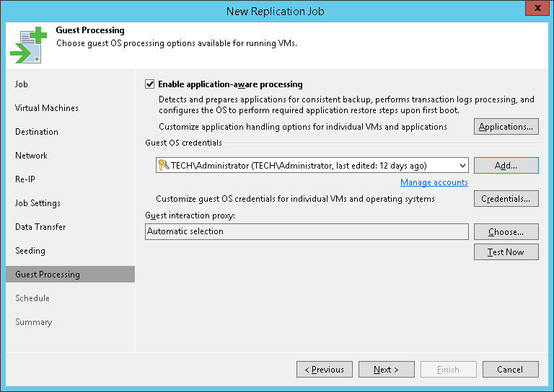This screenshot has width=554, height=392.
Task: Click Add to create new credentials
Action: (x=506, y=166)
